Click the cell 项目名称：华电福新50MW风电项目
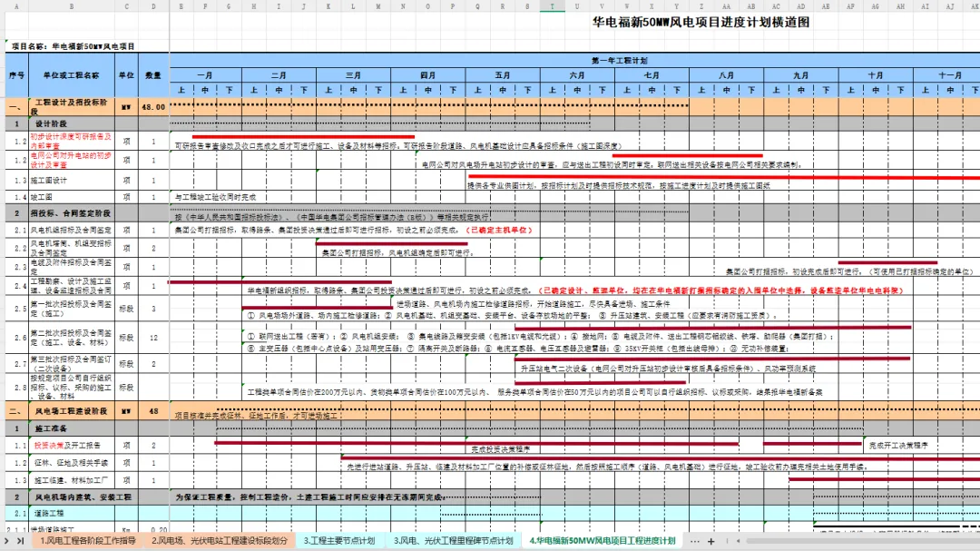The image size is (980, 551). 73,46
